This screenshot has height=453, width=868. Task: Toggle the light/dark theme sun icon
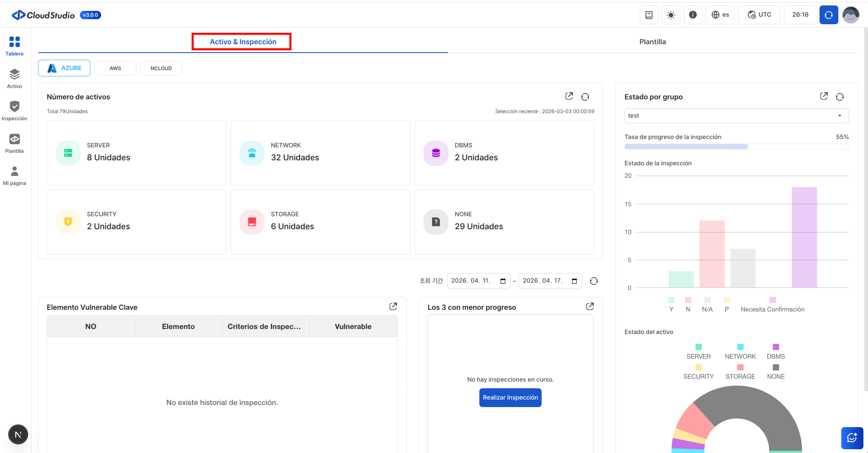click(671, 15)
